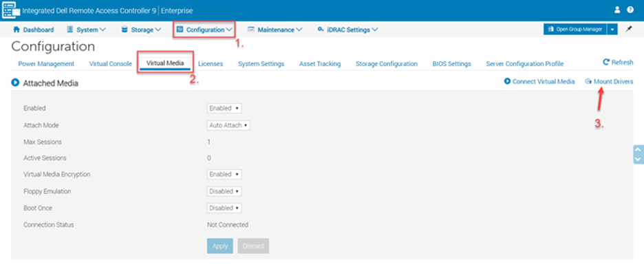The width and height of the screenshot is (644, 271).
Task: Switch to the Server Configuration Profile tab
Action: 525,64
